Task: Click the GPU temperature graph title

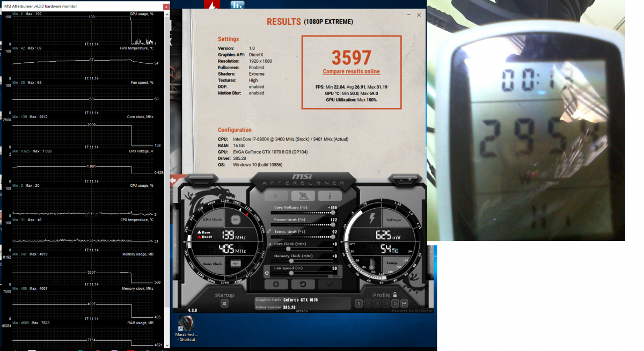Action: tap(136, 48)
